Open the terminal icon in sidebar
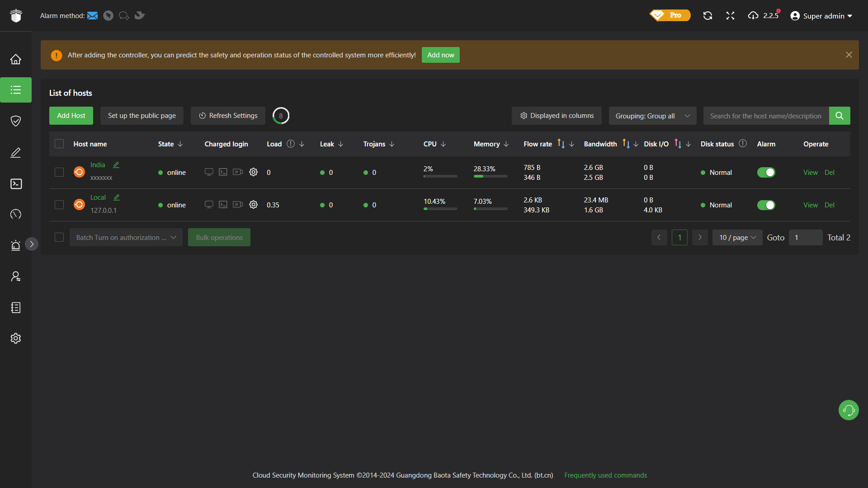This screenshot has width=868, height=488. (x=16, y=184)
